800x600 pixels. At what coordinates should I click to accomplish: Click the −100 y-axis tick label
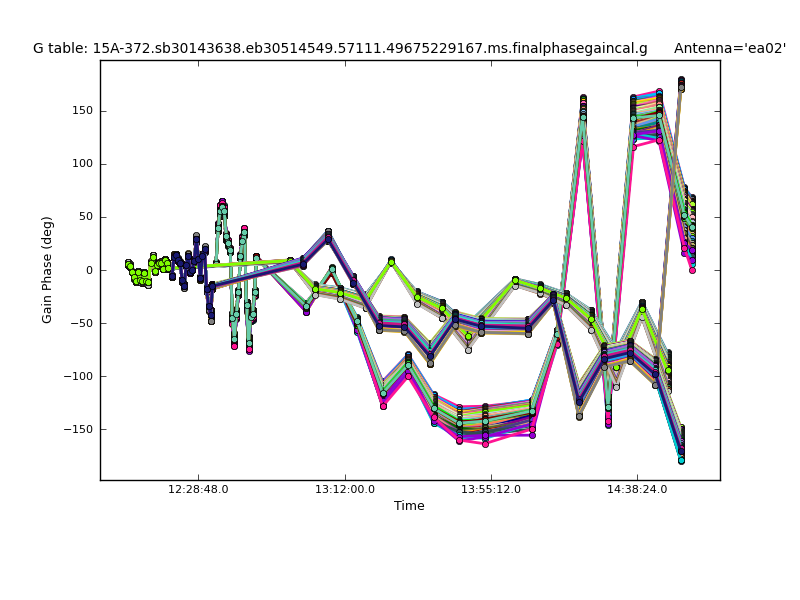[78, 376]
